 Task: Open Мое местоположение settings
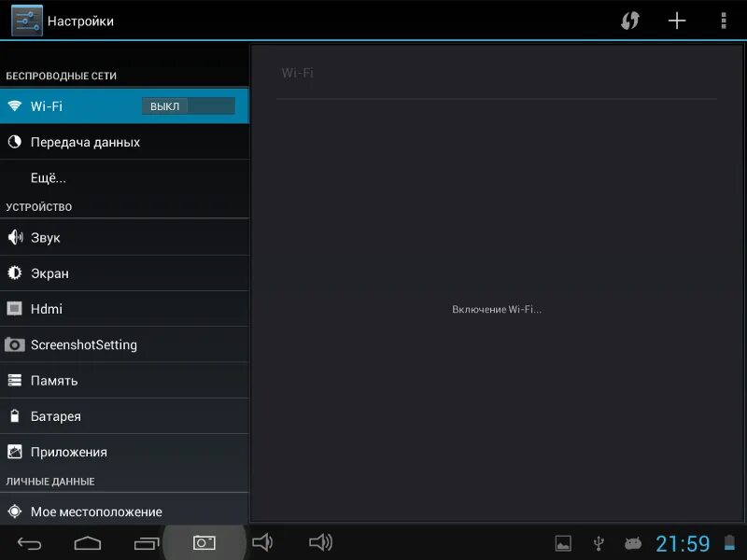(x=124, y=511)
